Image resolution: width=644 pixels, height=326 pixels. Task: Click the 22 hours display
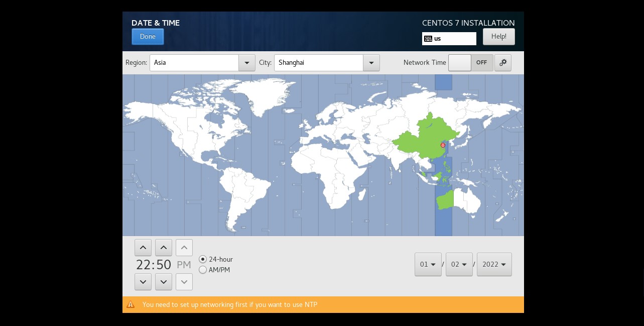tap(143, 265)
